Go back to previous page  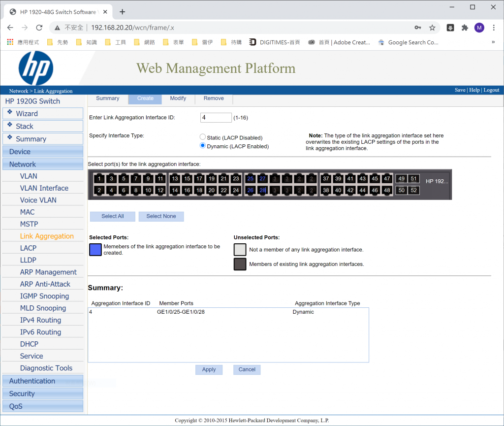point(10,28)
